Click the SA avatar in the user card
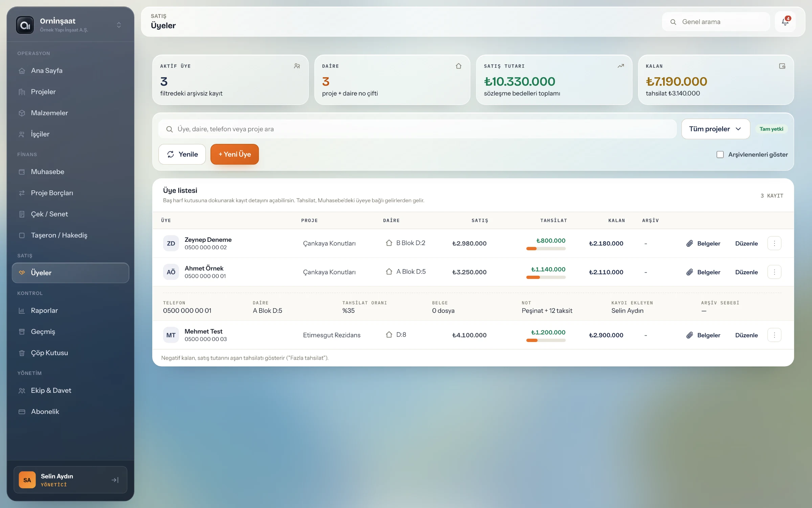This screenshot has width=812, height=508. tap(27, 480)
